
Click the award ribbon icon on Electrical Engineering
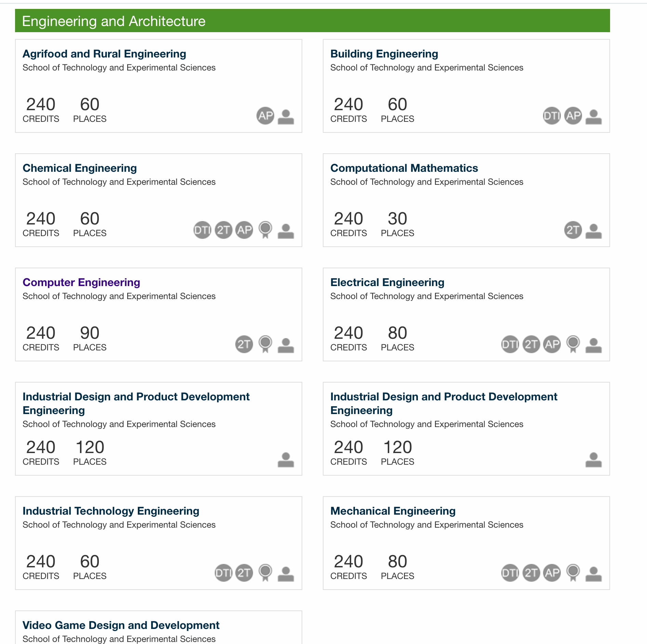tap(573, 344)
